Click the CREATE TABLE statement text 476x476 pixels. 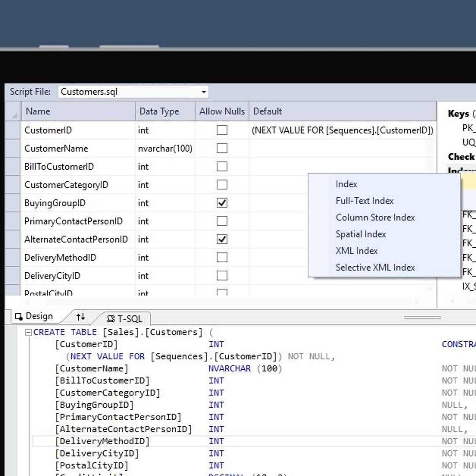click(65, 332)
